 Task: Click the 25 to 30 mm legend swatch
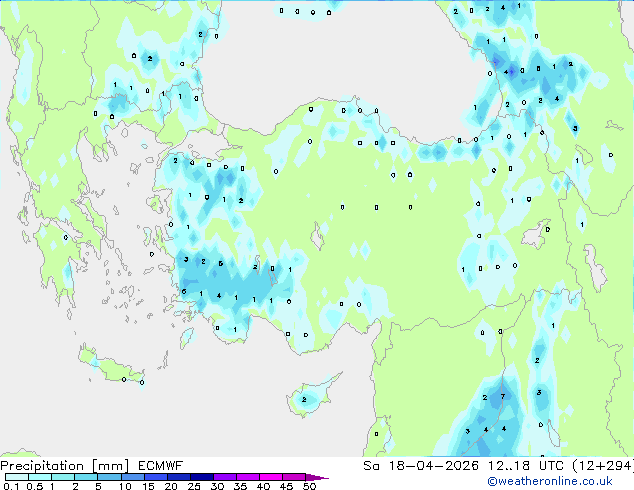pyautogui.click(x=202, y=477)
